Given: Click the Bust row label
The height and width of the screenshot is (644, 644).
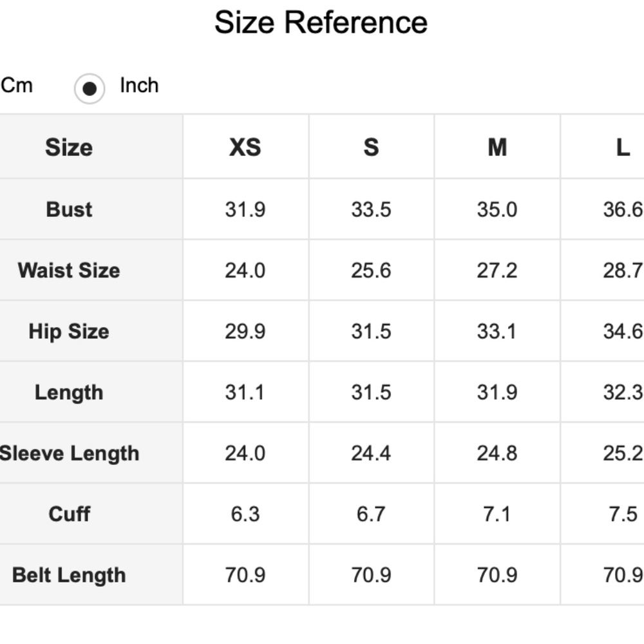Looking at the screenshot, I should pos(69,209).
